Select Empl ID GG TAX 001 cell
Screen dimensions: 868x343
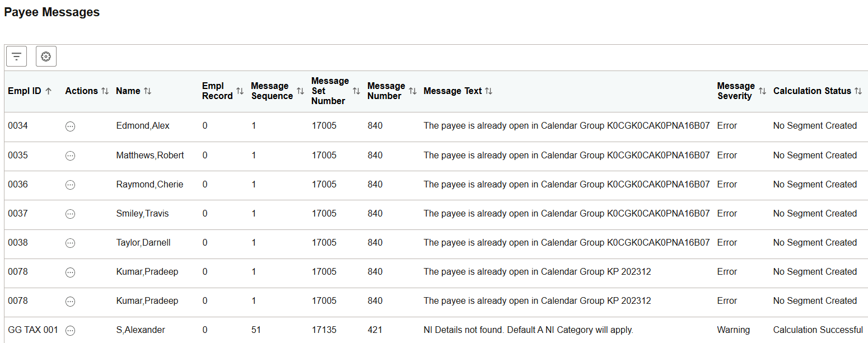coord(33,330)
